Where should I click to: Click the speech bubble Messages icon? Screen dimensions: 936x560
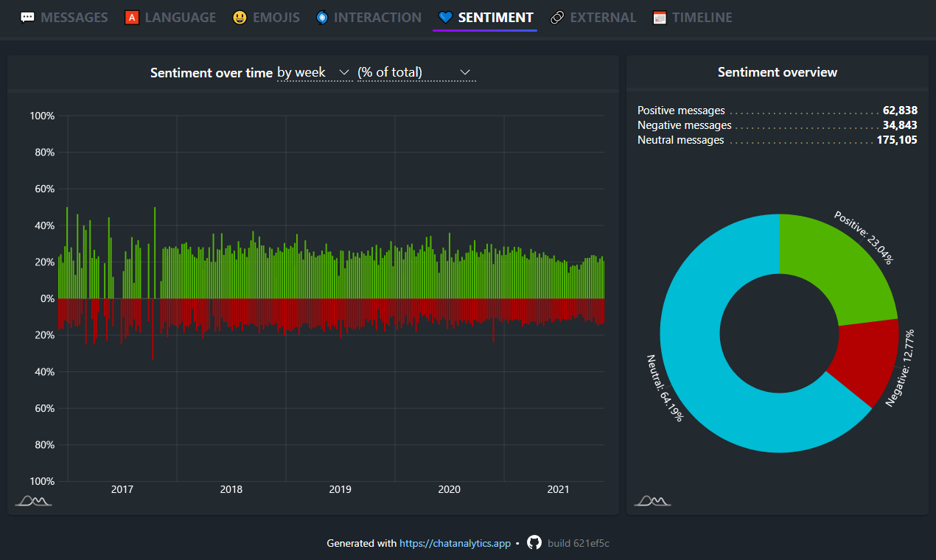coord(27,16)
